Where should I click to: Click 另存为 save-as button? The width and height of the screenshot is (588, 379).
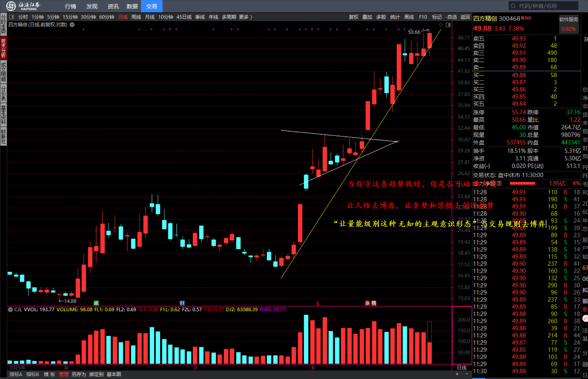(79, 374)
